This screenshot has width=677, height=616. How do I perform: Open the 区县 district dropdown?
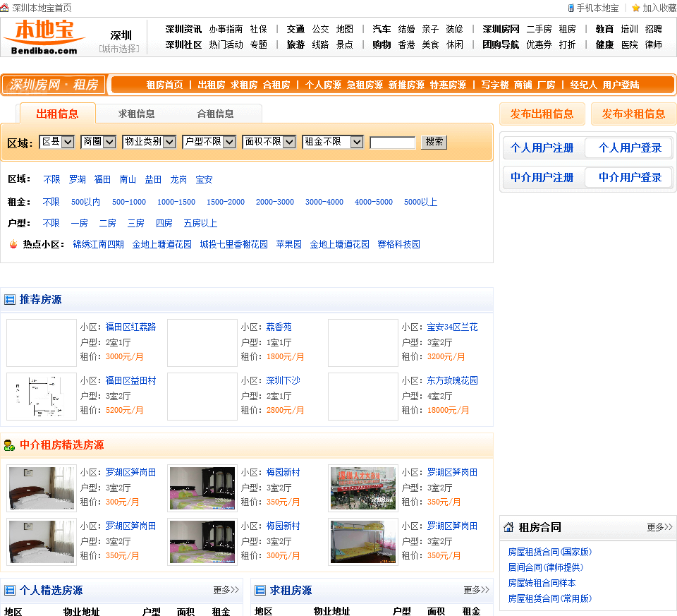[56, 142]
